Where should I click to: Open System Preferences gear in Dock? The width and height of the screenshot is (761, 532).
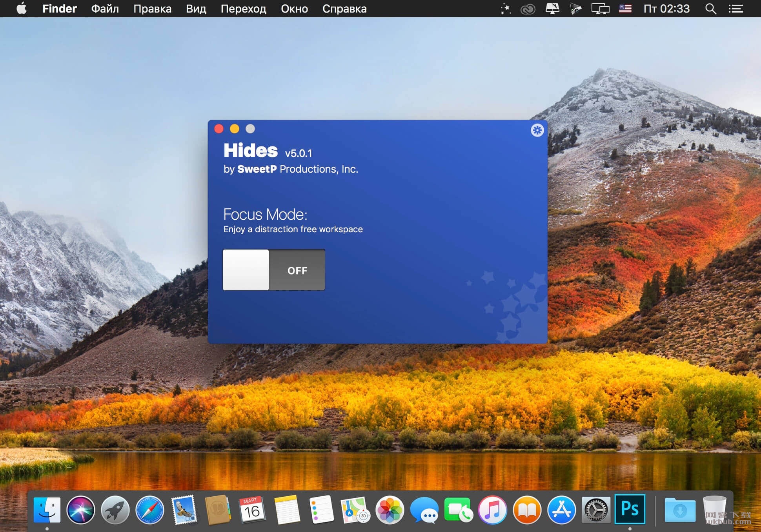(x=596, y=510)
